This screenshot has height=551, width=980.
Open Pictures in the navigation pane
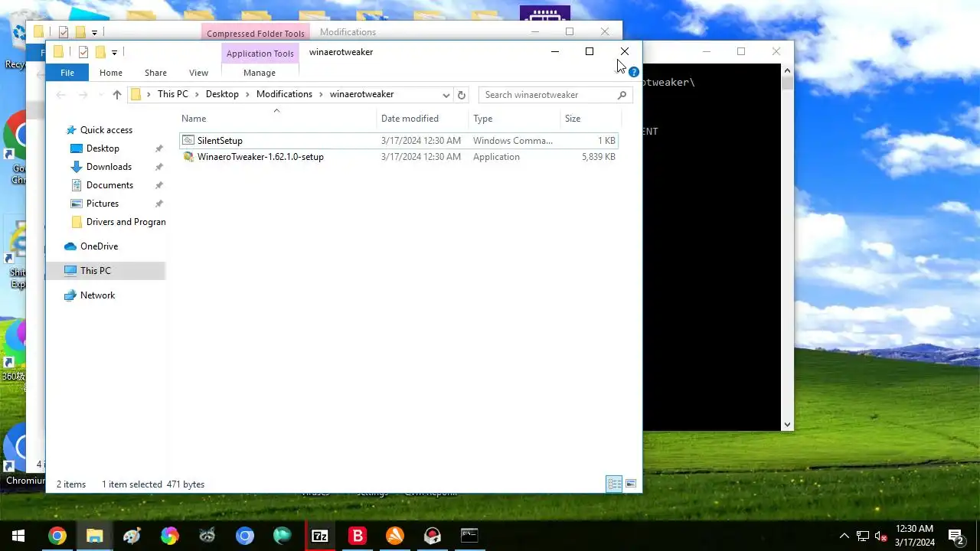(103, 204)
